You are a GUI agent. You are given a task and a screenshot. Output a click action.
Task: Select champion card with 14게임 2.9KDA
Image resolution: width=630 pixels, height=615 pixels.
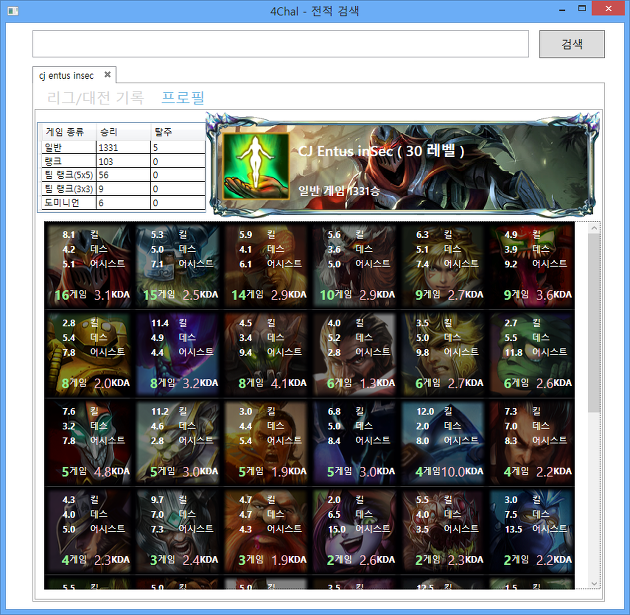click(x=266, y=266)
